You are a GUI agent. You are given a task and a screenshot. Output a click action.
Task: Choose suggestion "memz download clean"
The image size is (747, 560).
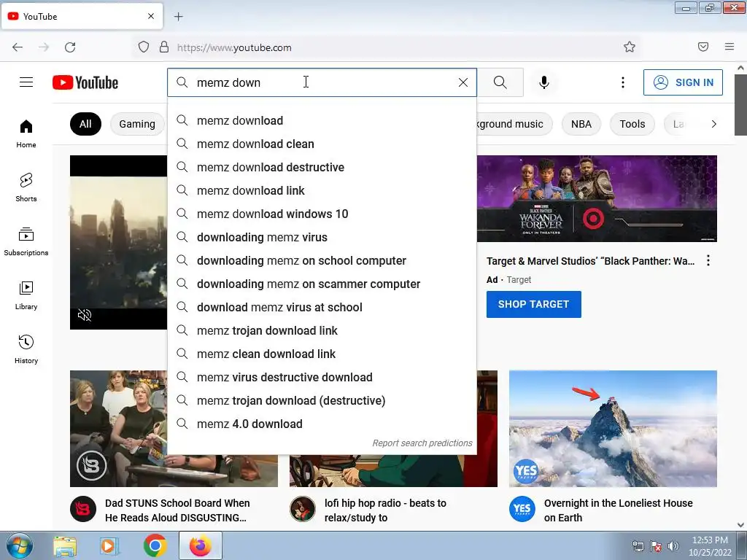[x=322, y=144]
